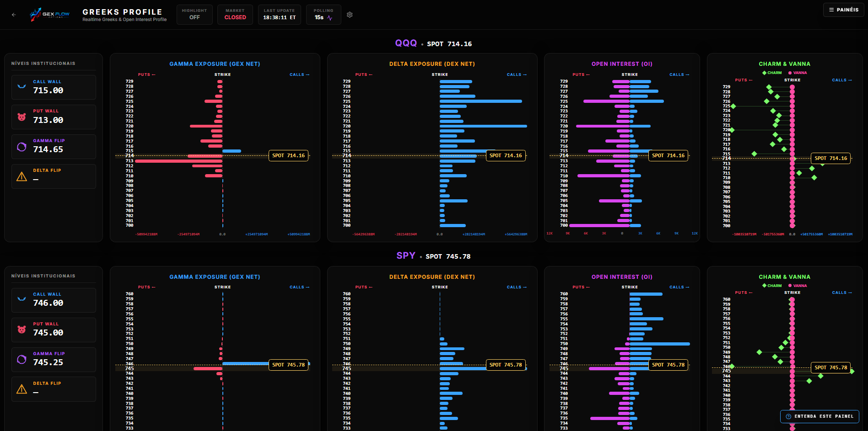868x431 pixels.
Task: Click the SPY Put Wall bear icon
Action: 22,330
